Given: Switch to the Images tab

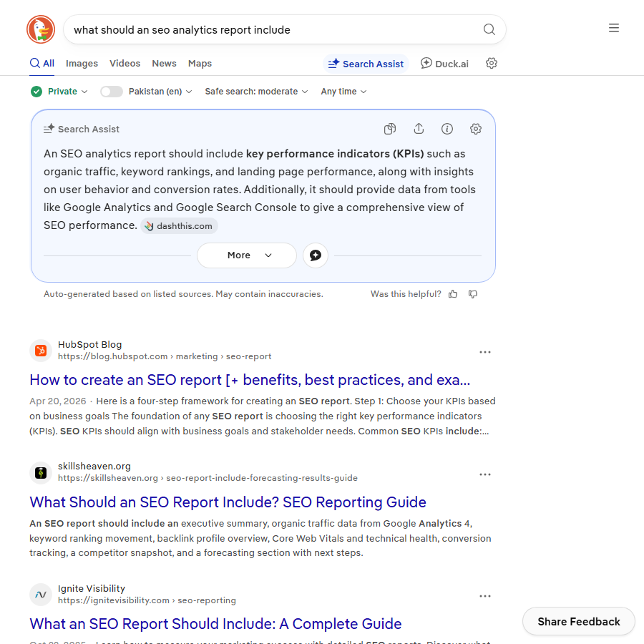Looking at the screenshot, I should 82,63.
